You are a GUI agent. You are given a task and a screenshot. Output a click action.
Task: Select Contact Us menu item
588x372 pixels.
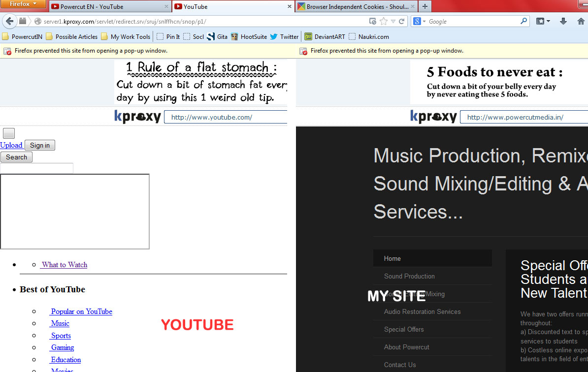click(432, 365)
